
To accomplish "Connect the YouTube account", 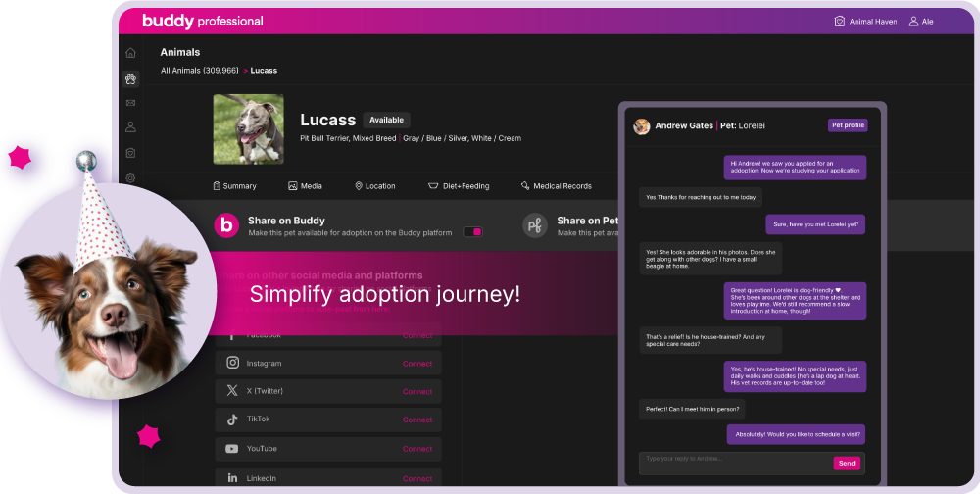I will [x=417, y=449].
